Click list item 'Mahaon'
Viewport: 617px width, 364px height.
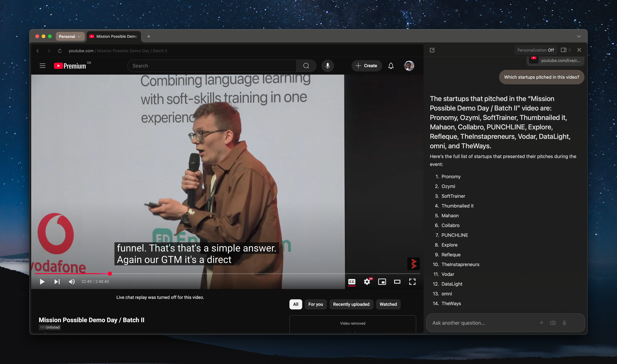click(450, 216)
